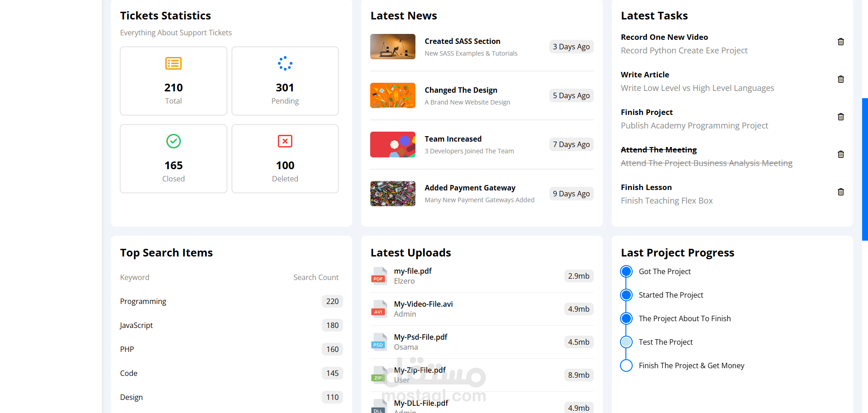The width and height of the screenshot is (868, 413).
Task: Delete the Write Article task
Action: click(x=840, y=79)
